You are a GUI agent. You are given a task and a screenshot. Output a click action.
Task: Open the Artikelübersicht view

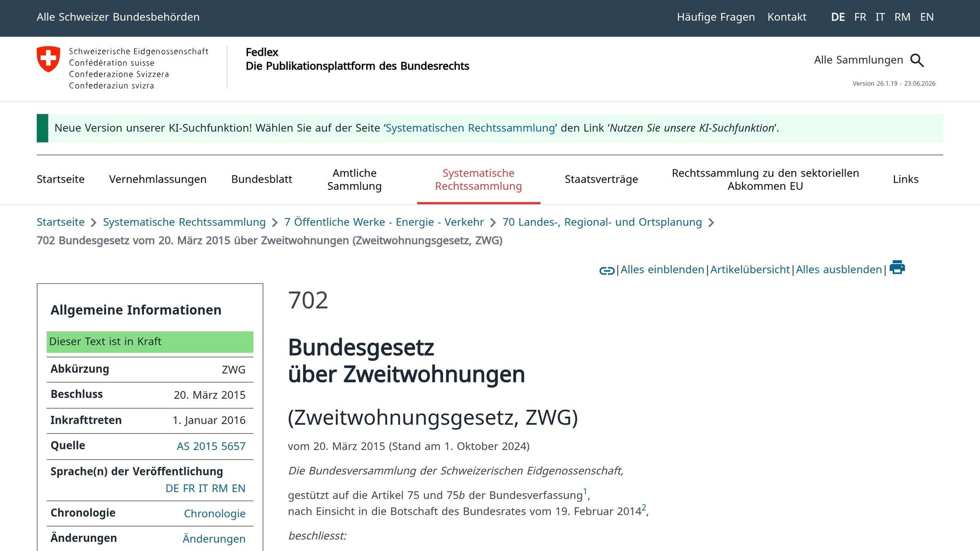750,270
